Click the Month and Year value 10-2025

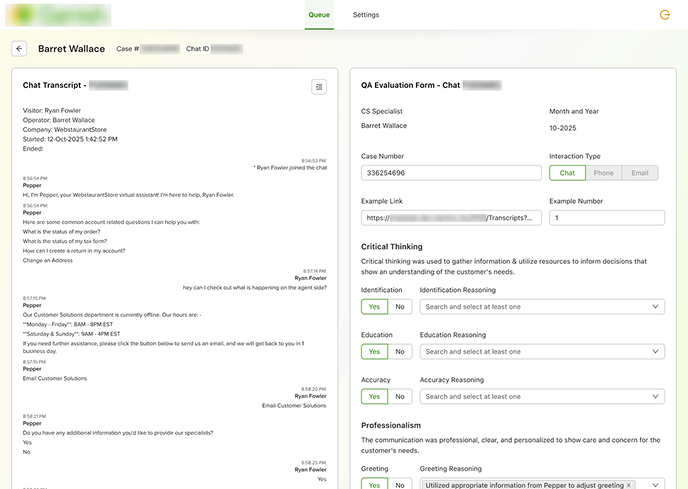click(563, 128)
